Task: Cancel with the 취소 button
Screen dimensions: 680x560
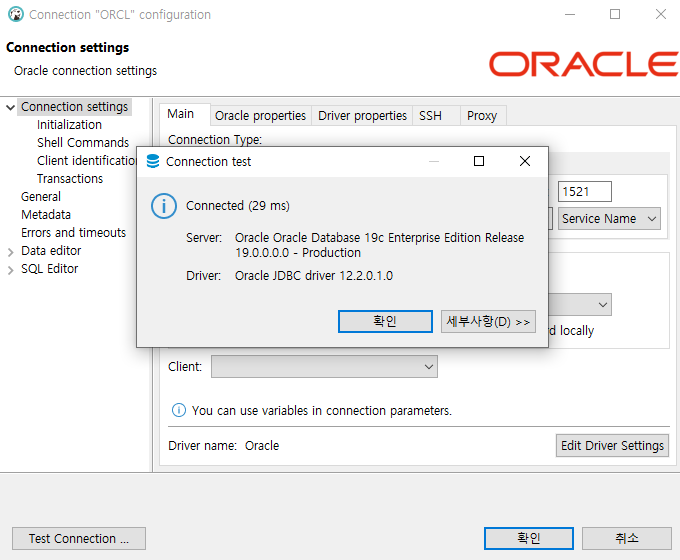Action: click(627, 538)
